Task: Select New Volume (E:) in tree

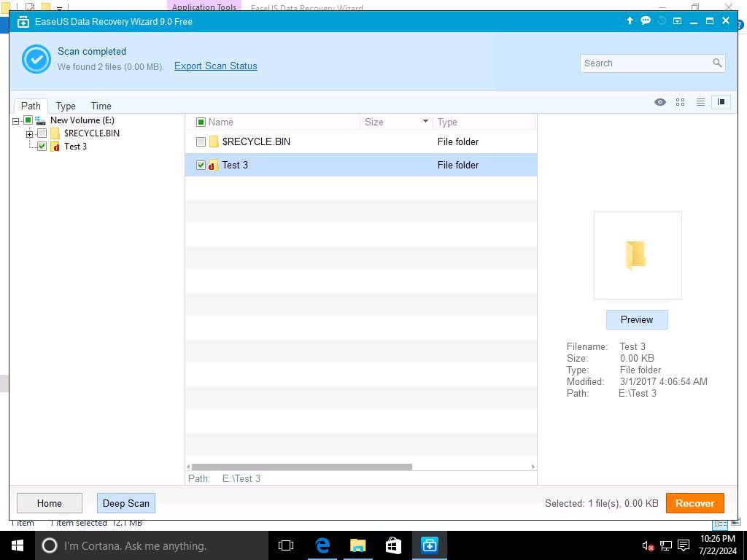Action: 82,120
